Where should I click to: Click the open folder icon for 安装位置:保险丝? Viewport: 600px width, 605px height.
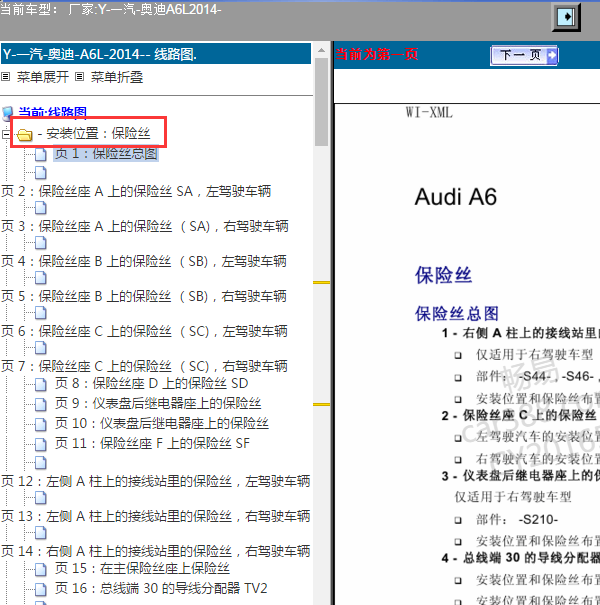pos(25,135)
